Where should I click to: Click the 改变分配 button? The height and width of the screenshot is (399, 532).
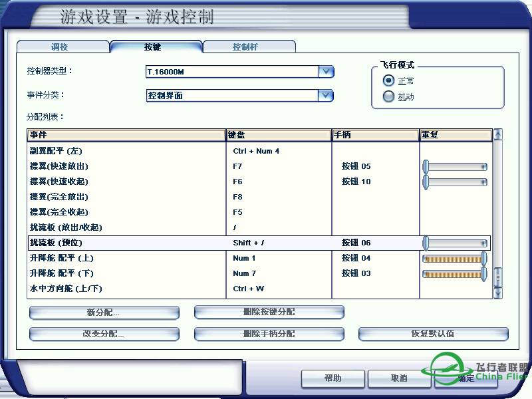coord(104,334)
